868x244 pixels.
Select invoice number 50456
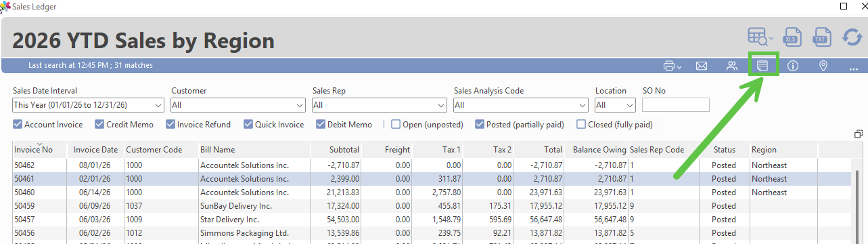click(x=24, y=233)
